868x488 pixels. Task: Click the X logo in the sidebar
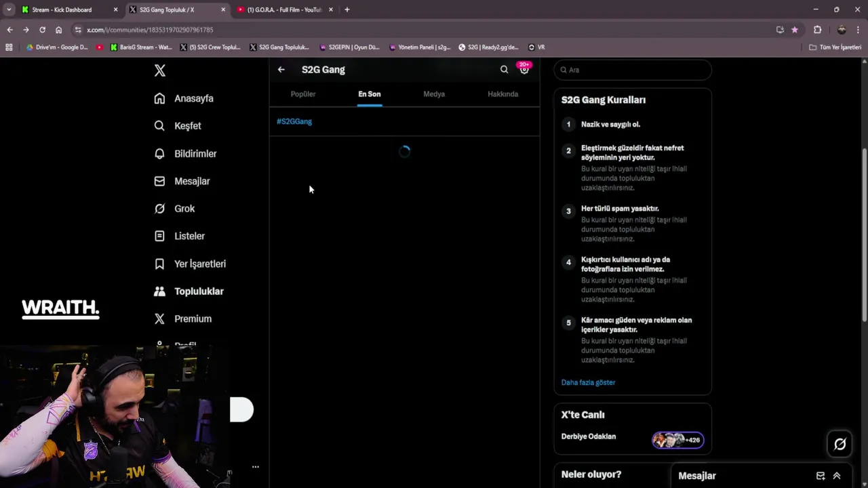tap(160, 70)
